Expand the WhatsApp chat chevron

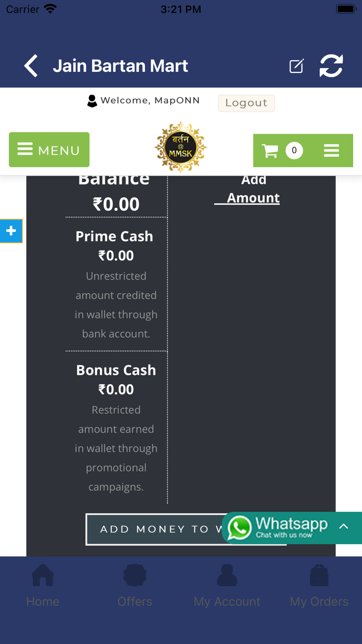pyautogui.click(x=343, y=526)
